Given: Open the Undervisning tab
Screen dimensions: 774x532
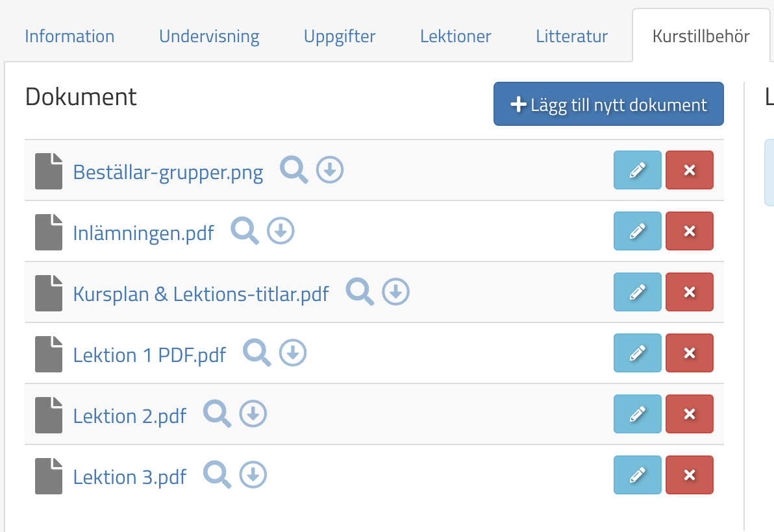Looking at the screenshot, I should click(x=209, y=36).
